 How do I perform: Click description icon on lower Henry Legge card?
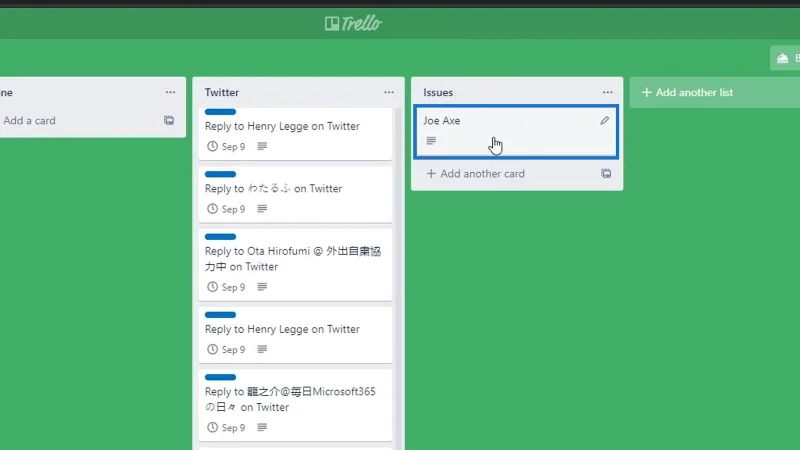tap(262, 349)
